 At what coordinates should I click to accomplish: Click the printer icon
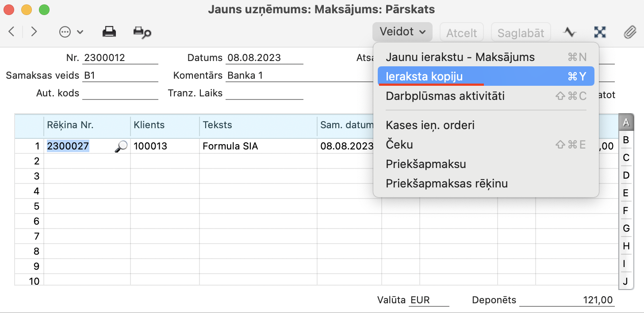(x=109, y=32)
